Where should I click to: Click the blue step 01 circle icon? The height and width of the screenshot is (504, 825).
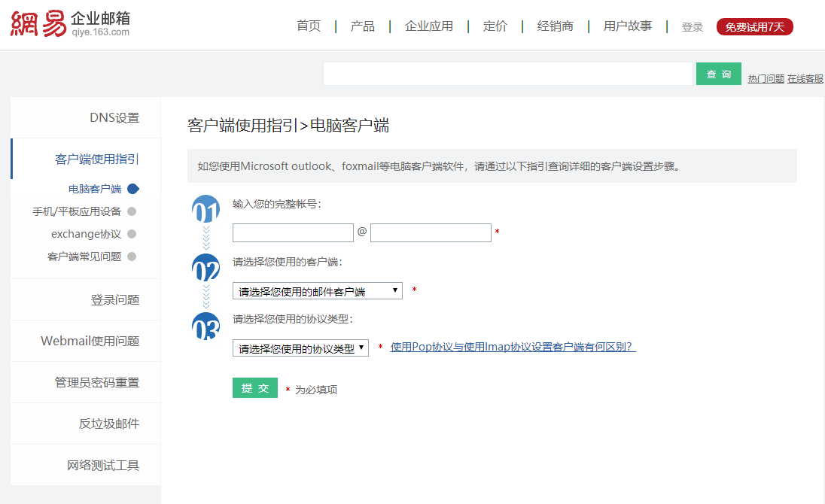[205, 211]
